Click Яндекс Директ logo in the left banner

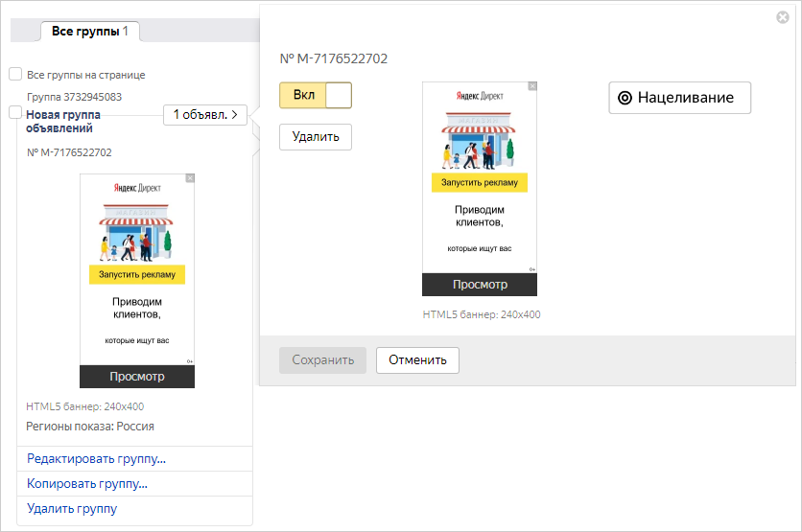137,190
